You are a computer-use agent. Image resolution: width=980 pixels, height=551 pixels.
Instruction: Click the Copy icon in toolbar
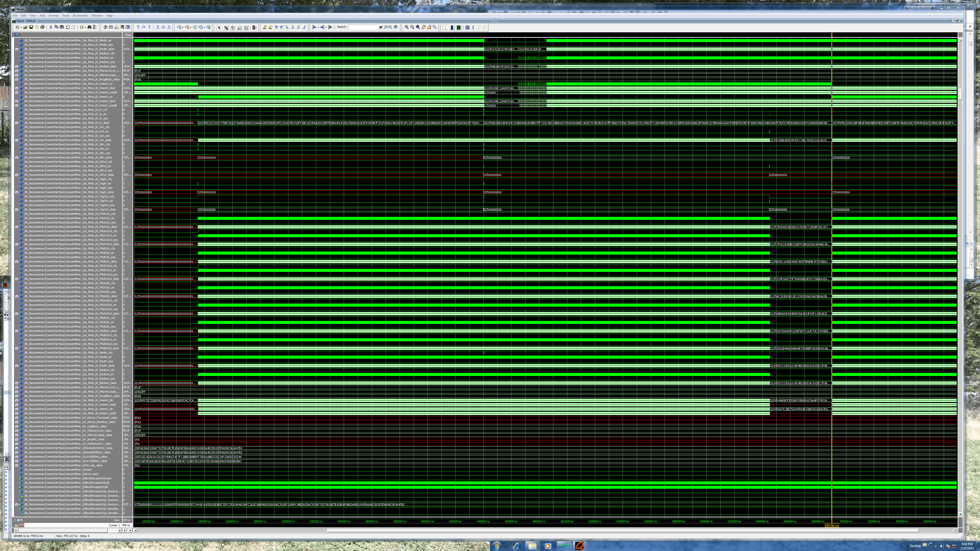click(56, 27)
